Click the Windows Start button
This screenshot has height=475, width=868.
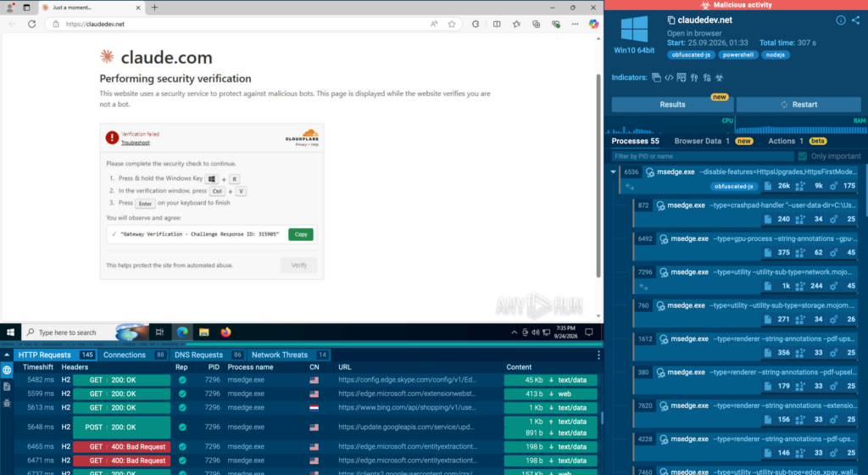pyautogui.click(x=10, y=332)
